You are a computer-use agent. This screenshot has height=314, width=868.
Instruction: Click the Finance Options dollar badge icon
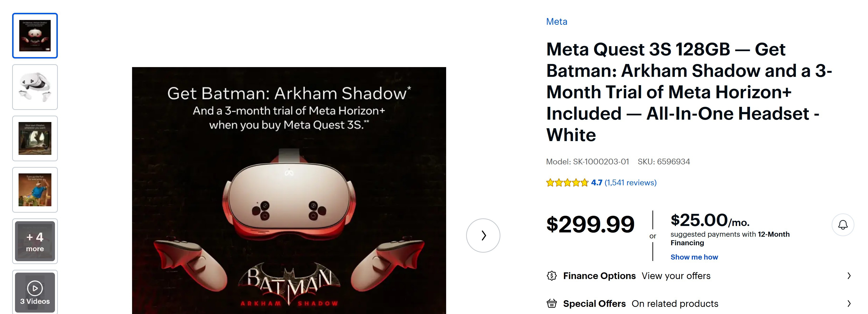point(552,276)
